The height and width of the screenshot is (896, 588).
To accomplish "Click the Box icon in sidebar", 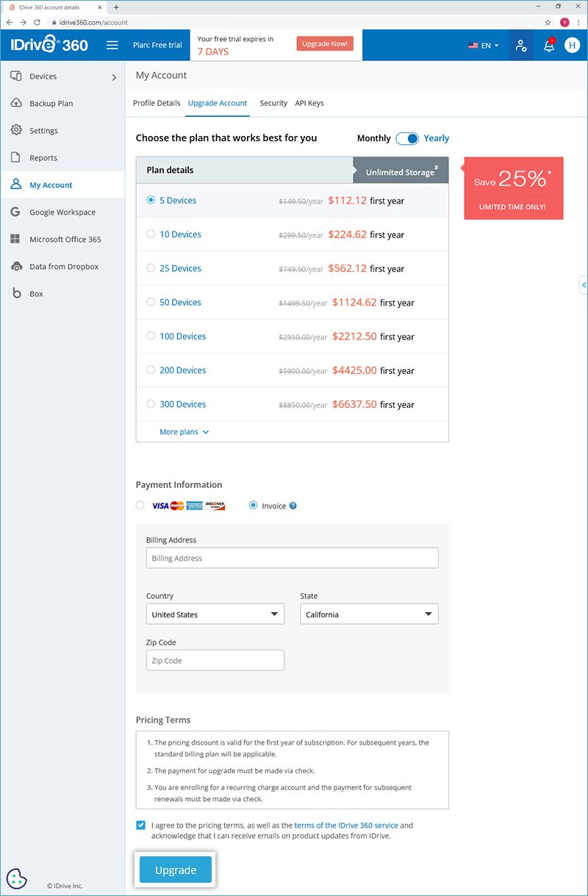I will (15, 293).
